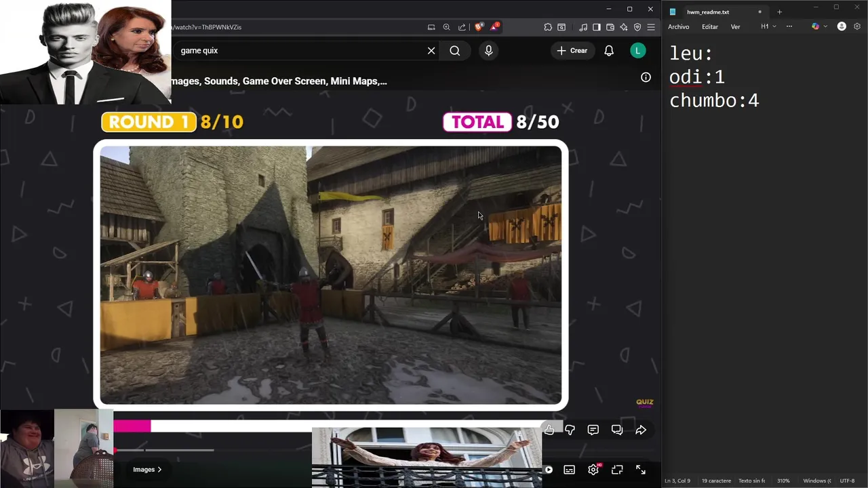The height and width of the screenshot is (488, 868).
Task: Click the browser share page icon
Action: [x=462, y=27]
